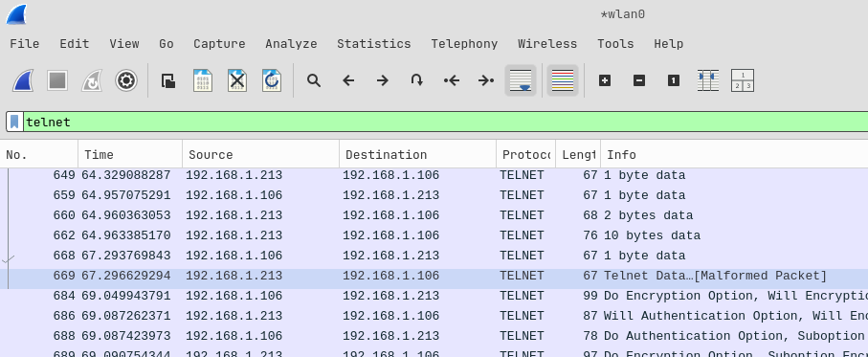Select packet 668 row
Screen dimensions: 868x357
(x=434, y=256)
